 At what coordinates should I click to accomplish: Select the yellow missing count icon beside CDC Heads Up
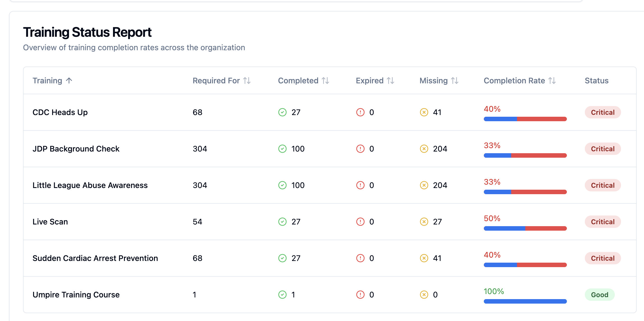click(x=424, y=112)
